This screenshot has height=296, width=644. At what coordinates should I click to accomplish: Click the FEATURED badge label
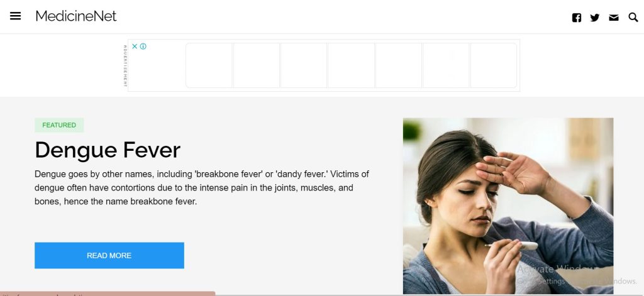click(59, 125)
